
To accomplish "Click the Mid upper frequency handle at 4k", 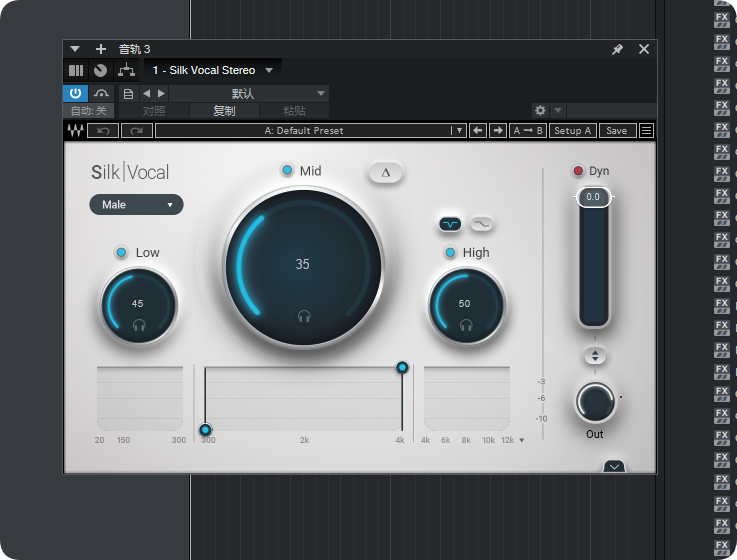I will click(x=402, y=367).
